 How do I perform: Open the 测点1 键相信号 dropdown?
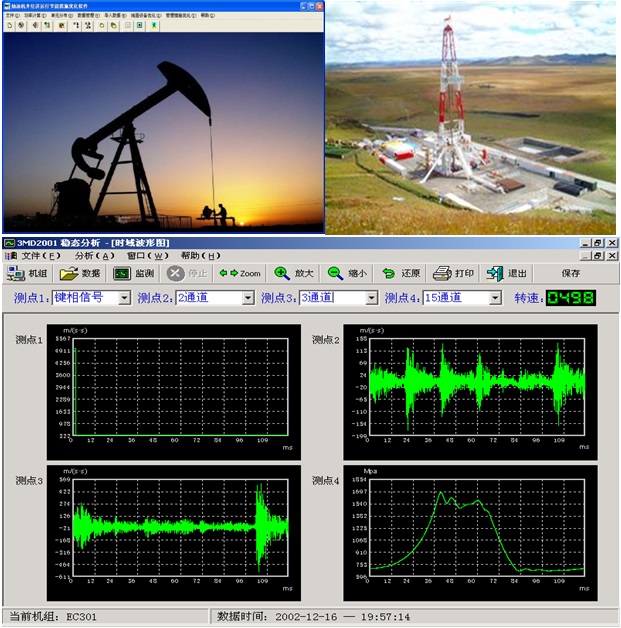coord(125,298)
